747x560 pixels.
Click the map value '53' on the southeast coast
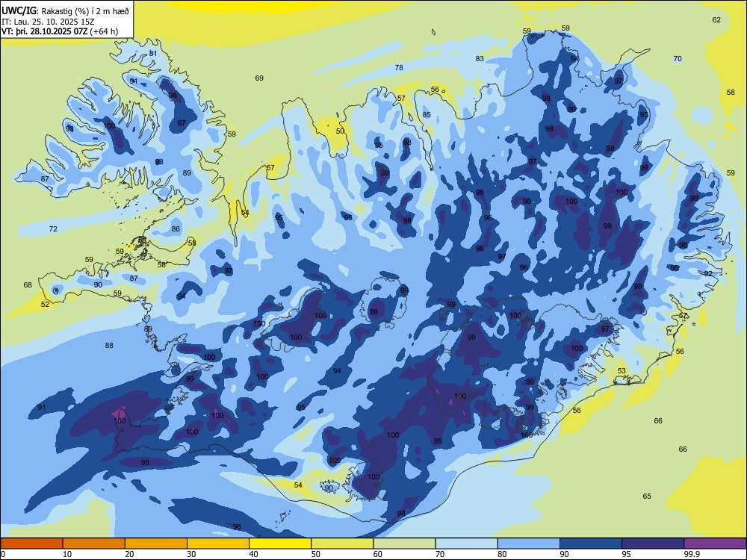tap(622, 371)
